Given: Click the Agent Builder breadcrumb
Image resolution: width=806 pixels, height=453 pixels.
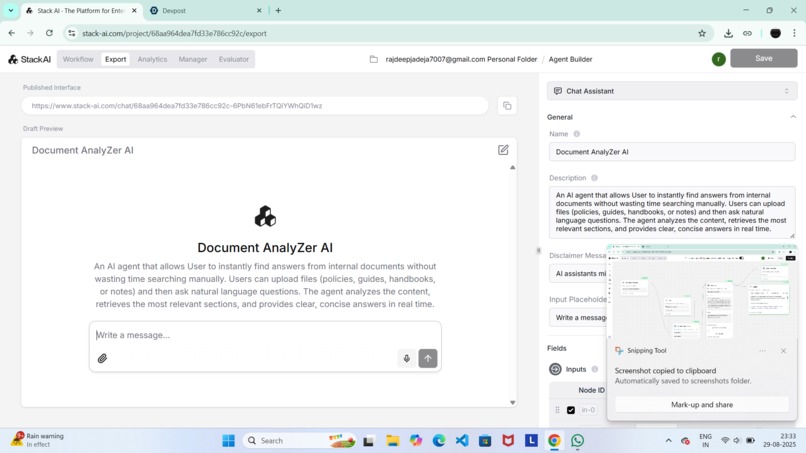Looking at the screenshot, I should click(571, 59).
